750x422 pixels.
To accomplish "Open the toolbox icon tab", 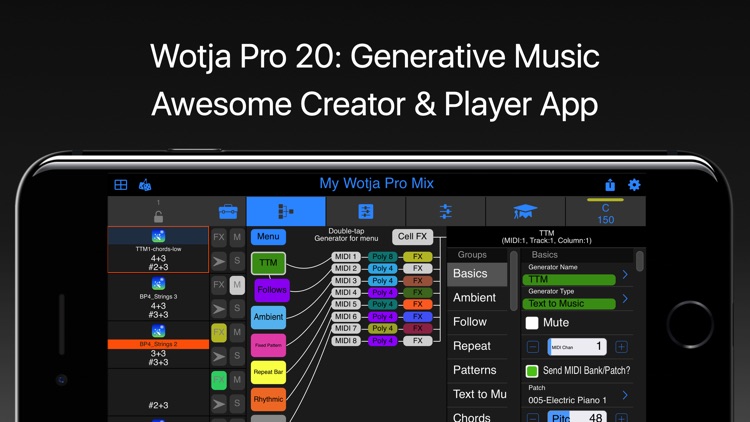I will pyautogui.click(x=228, y=211).
